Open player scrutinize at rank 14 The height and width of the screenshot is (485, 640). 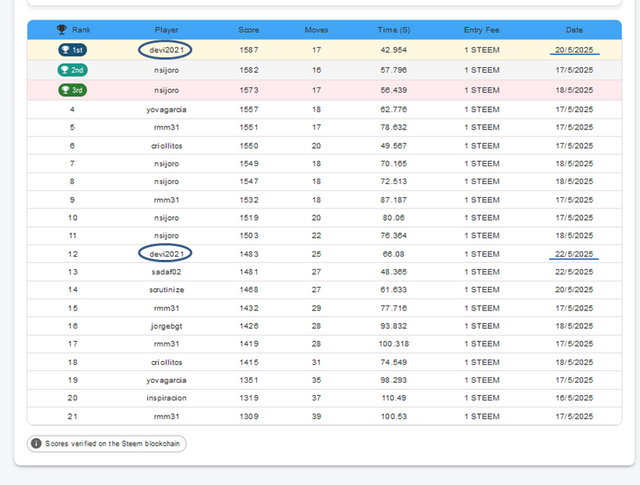coord(167,290)
